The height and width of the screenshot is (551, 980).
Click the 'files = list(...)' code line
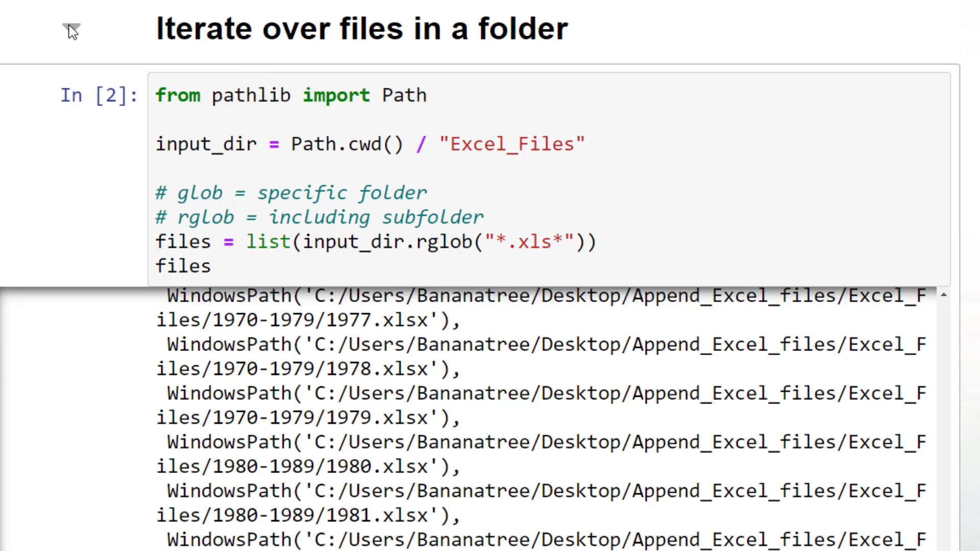375,241
